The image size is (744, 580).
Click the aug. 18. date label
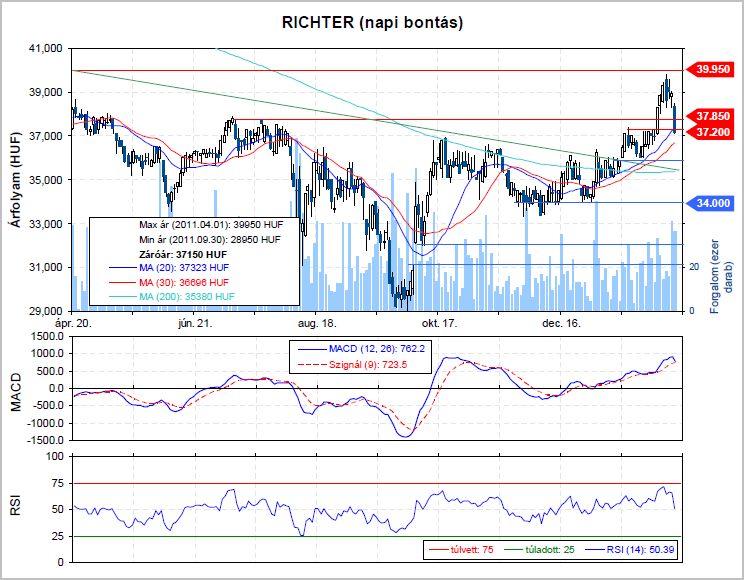317,324
